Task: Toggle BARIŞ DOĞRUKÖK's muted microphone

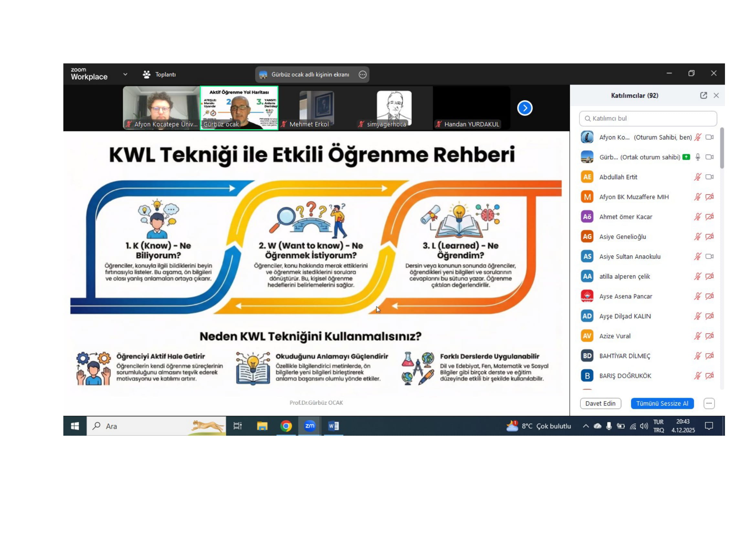Action: (697, 376)
